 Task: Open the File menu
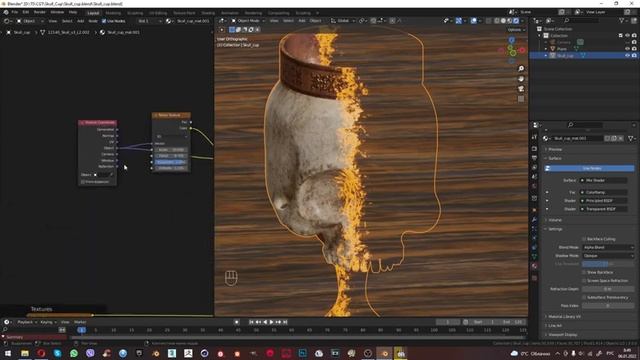[x=15, y=12]
